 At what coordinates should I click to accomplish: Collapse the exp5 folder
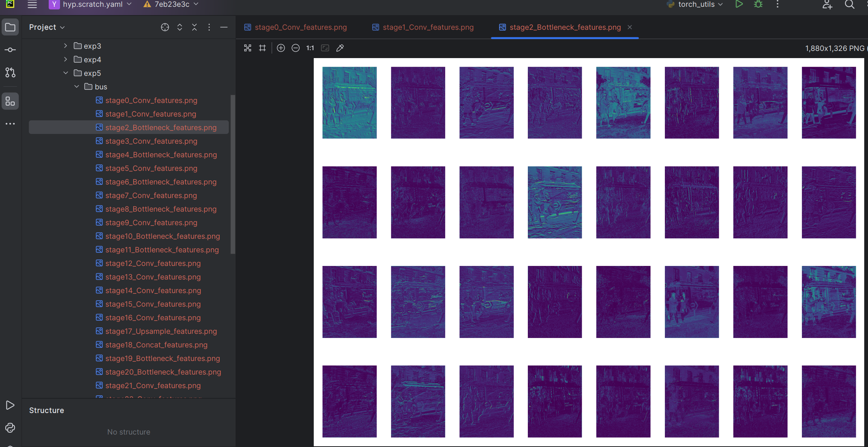coord(66,73)
